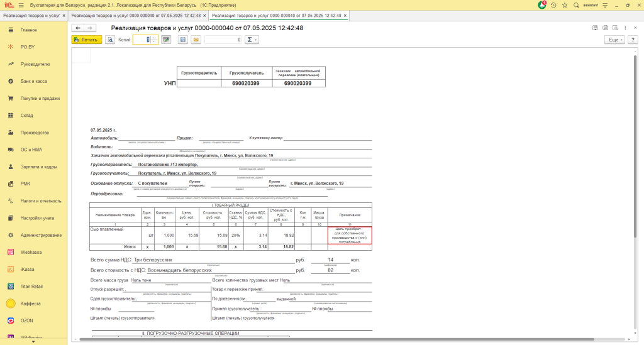The width and height of the screenshot is (644, 345).
Task: Open Производство section in sidebar
Action: (x=34, y=133)
